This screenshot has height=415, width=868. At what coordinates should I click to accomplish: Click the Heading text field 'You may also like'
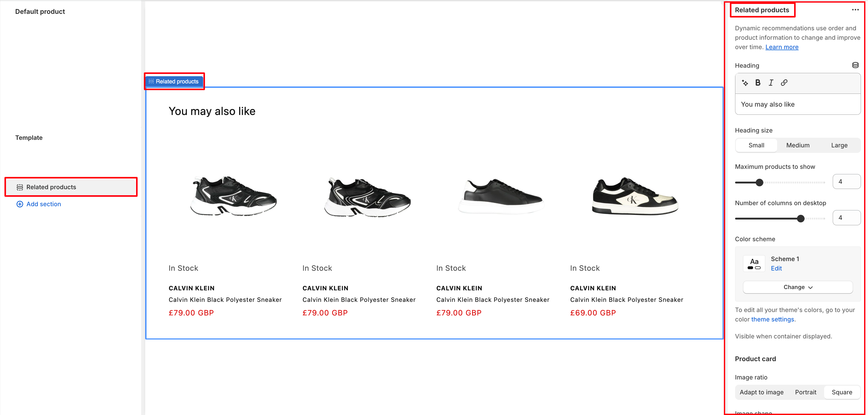(797, 105)
